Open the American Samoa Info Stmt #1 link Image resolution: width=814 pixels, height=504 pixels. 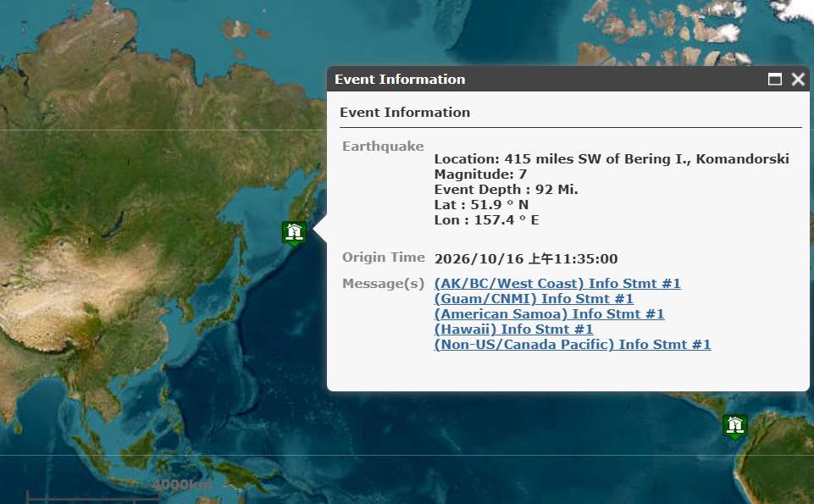[549, 314]
